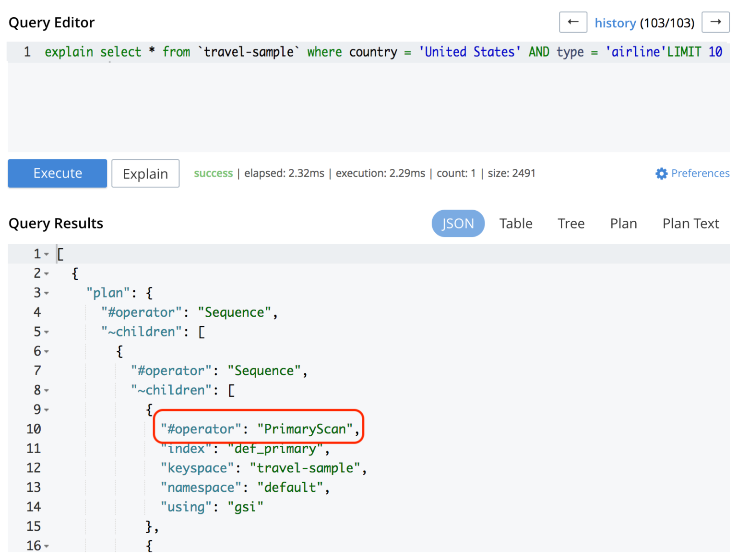Switch to the Tree results view
Image resolution: width=737 pixels, height=560 pixels.
click(x=571, y=223)
